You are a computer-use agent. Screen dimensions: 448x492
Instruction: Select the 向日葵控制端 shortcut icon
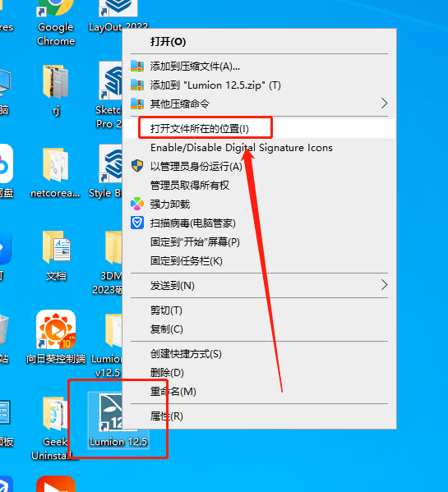[x=56, y=329]
